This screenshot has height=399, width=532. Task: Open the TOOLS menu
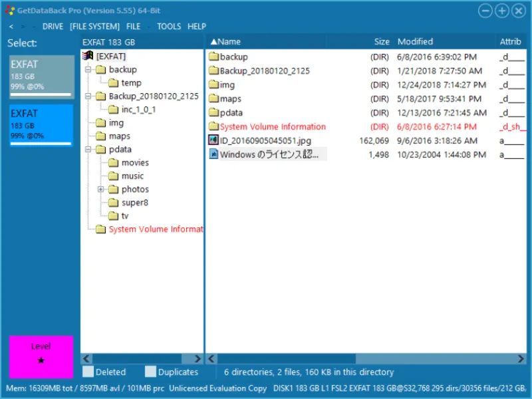(168, 26)
